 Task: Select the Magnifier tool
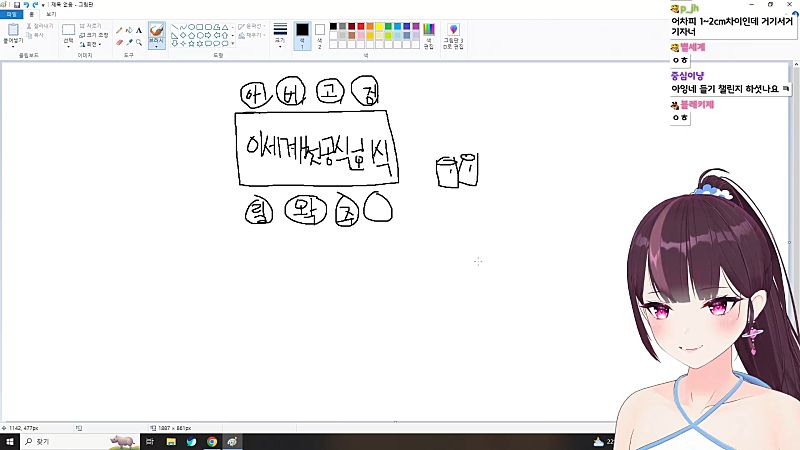[138, 42]
